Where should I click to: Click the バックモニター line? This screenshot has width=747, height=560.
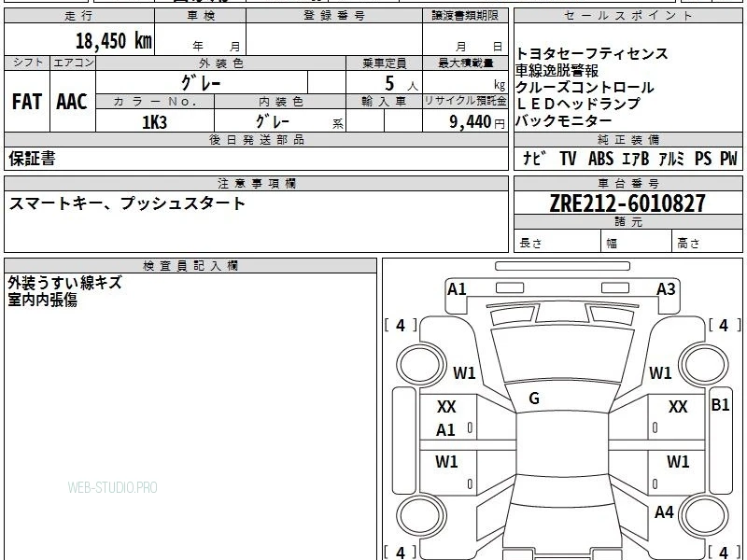coord(564,120)
